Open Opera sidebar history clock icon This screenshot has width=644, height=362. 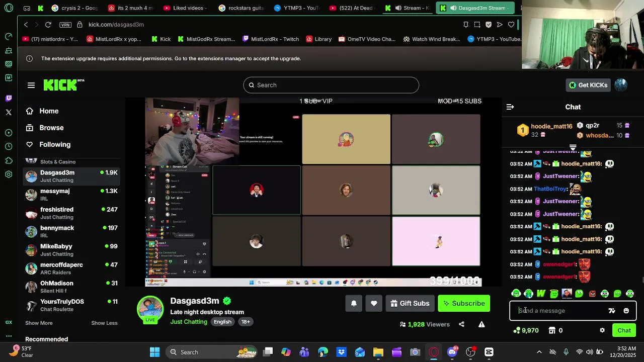pyautogui.click(x=9, y=146)
